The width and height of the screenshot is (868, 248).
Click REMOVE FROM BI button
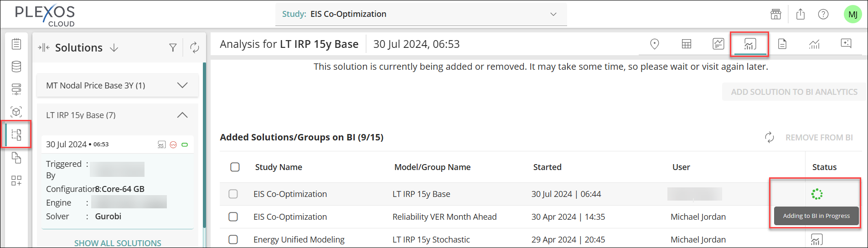coord(819,137)
